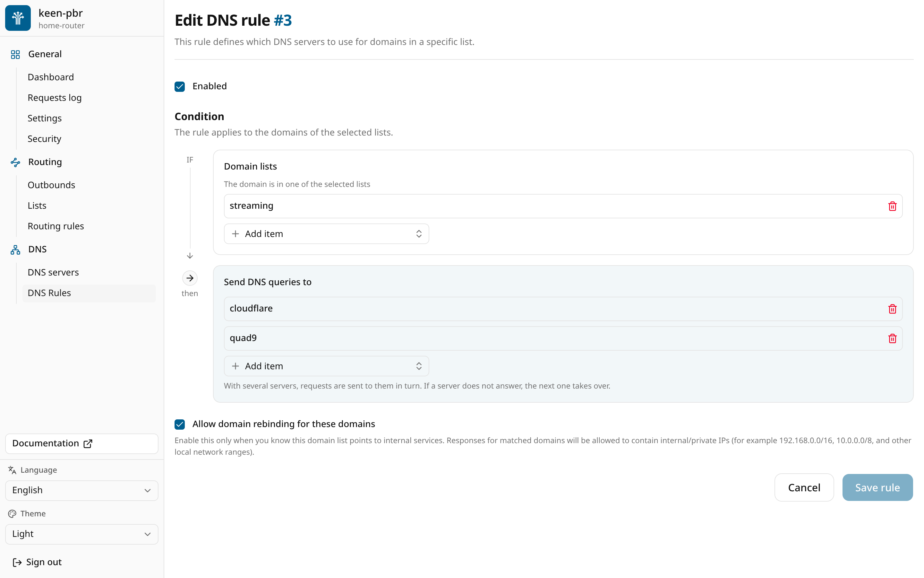Open Lists in the Routing section
The width and height of the screenshot is (924, 578).
pyautogui.click(x=89, y=206)
